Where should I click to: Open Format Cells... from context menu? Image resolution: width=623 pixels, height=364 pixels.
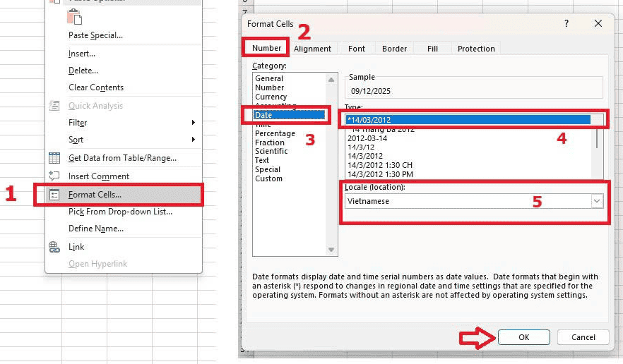(x=123, y=195)
